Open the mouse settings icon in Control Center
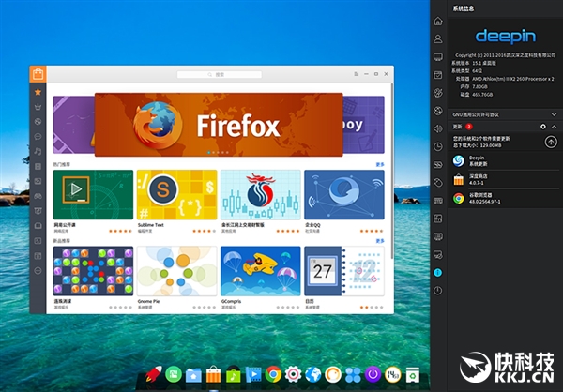The height and width of the screenshot is (392, 563). tap(437, 183)
